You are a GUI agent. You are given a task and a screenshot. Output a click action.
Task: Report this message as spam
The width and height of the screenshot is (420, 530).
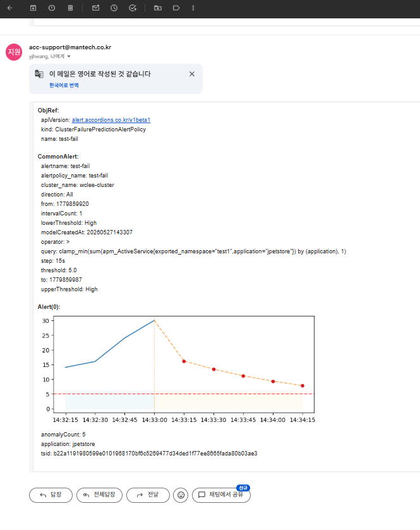coord(52,8)
